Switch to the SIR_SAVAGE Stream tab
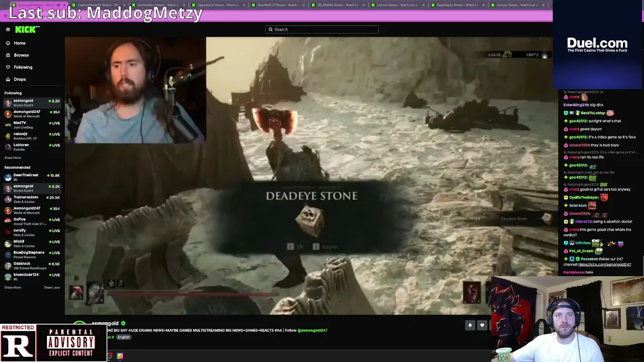The height and width of the screenshot is (362, 644). click(338, 5)
